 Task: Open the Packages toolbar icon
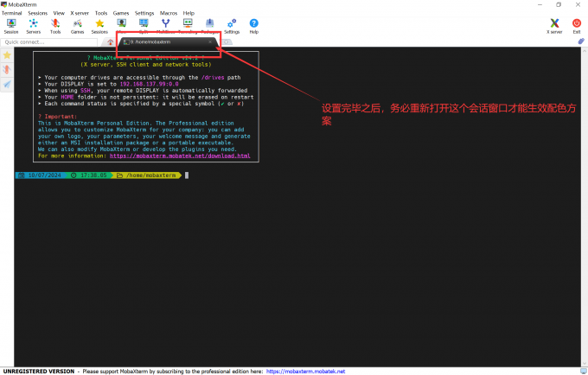209,25
